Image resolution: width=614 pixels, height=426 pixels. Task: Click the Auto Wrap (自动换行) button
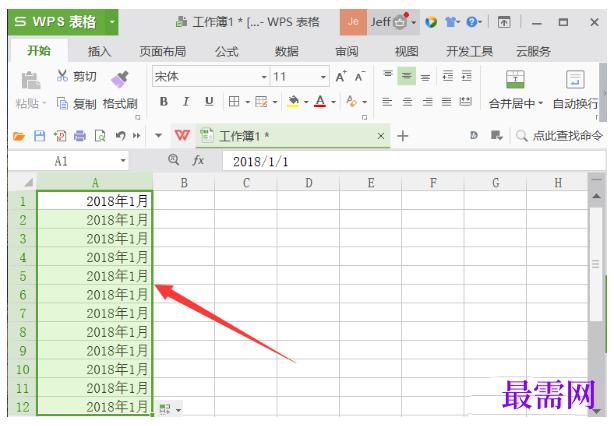[575, 90]
